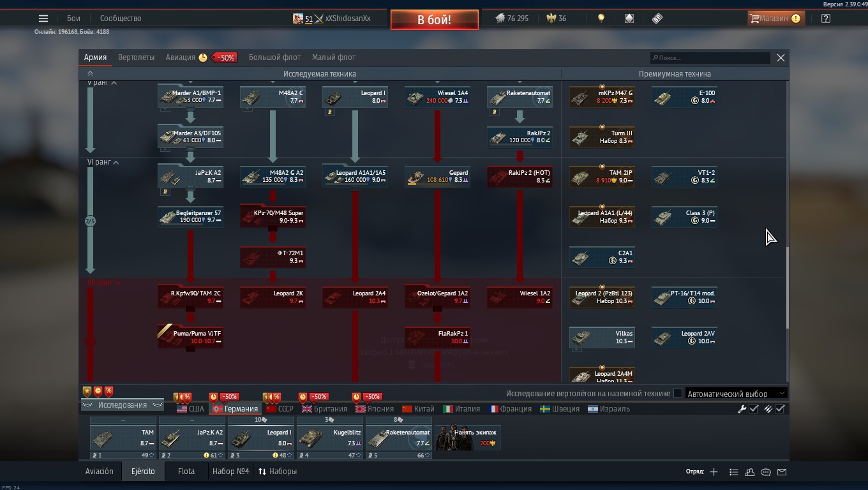Open the mail envelope icon
This screenshot has height=490, width=868.
click(x=782, y=472)
